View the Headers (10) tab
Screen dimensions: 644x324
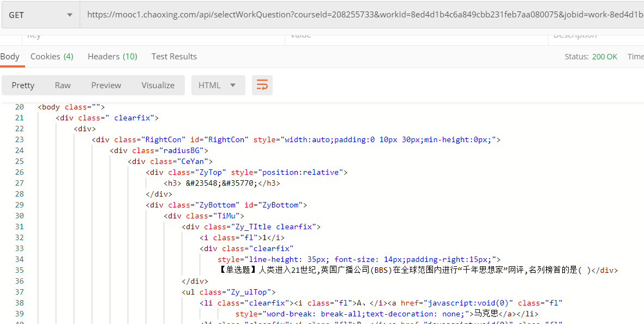(112, 56)
